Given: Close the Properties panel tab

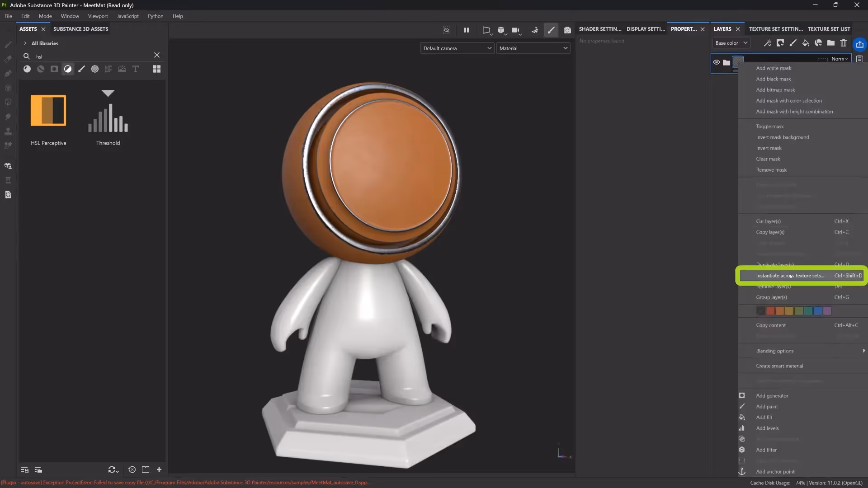Looking at the screenshot, I should click(x=703, y=29).
